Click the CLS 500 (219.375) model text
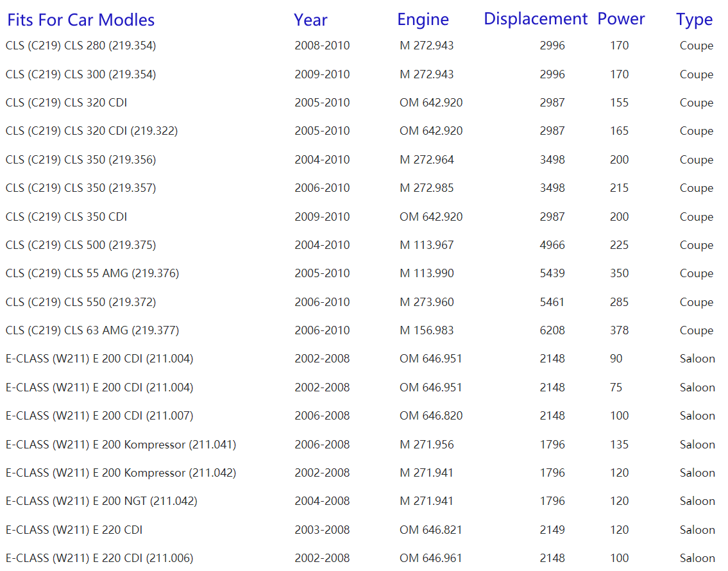This screenshot has height=571, width=728. pos(81,245)
